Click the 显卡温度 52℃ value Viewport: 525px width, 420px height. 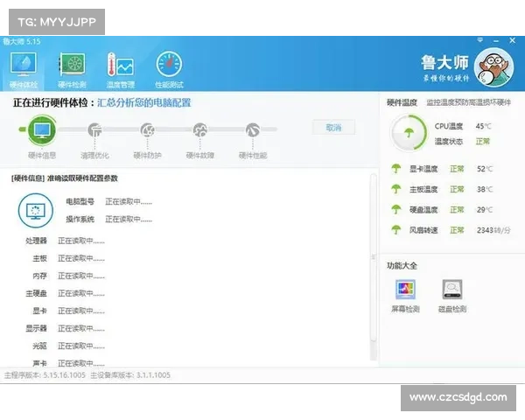485,169
